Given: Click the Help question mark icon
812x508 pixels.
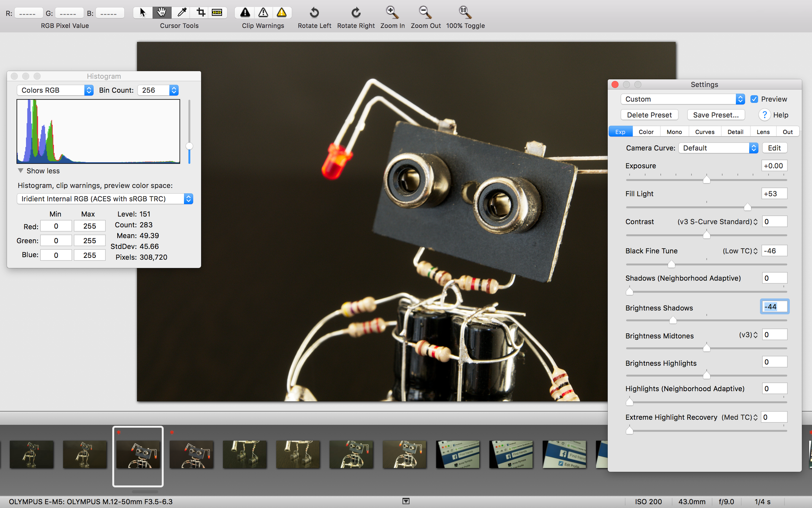Looking at the screenshot, I should coord(764,115).
